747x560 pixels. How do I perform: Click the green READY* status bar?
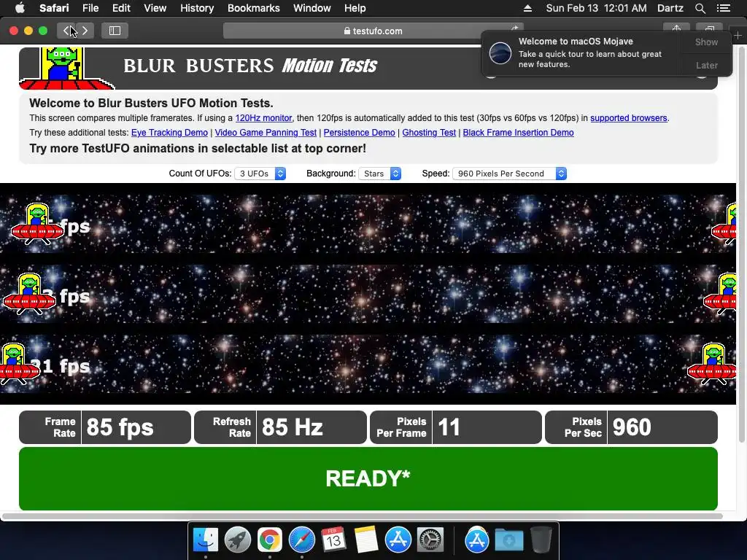(368, 478)
